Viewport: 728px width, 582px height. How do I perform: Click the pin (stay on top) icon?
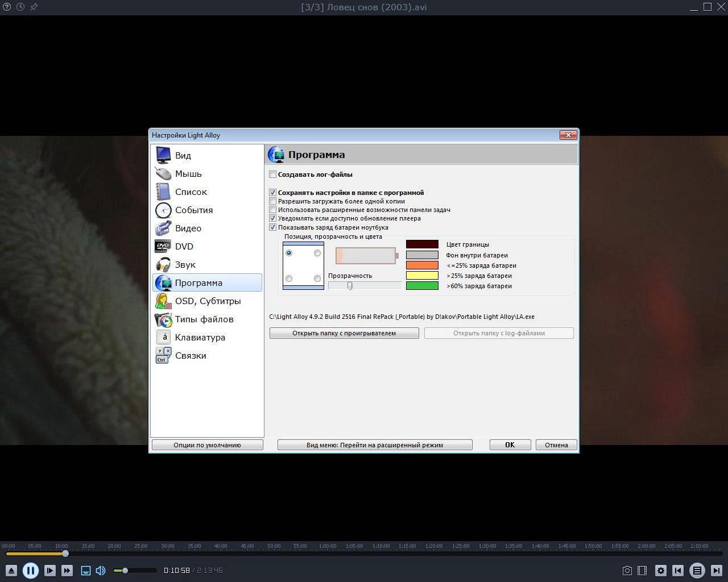(x=34, y=7)
